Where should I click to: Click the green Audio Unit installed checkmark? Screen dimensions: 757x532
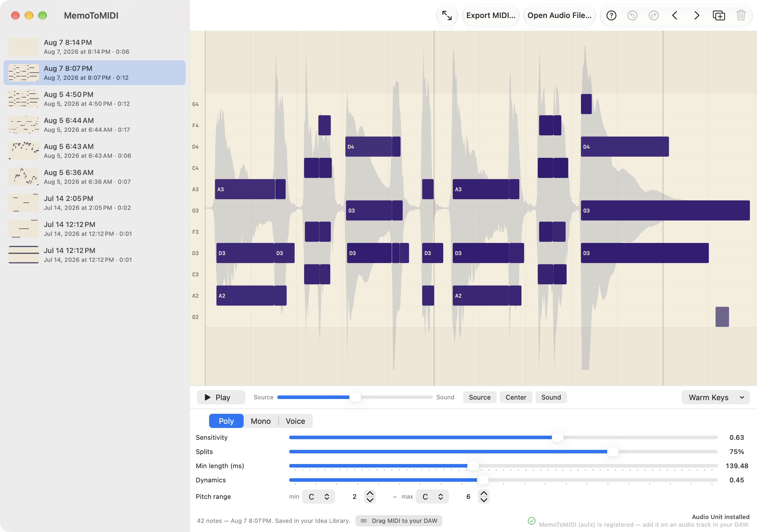pos(531,520)
